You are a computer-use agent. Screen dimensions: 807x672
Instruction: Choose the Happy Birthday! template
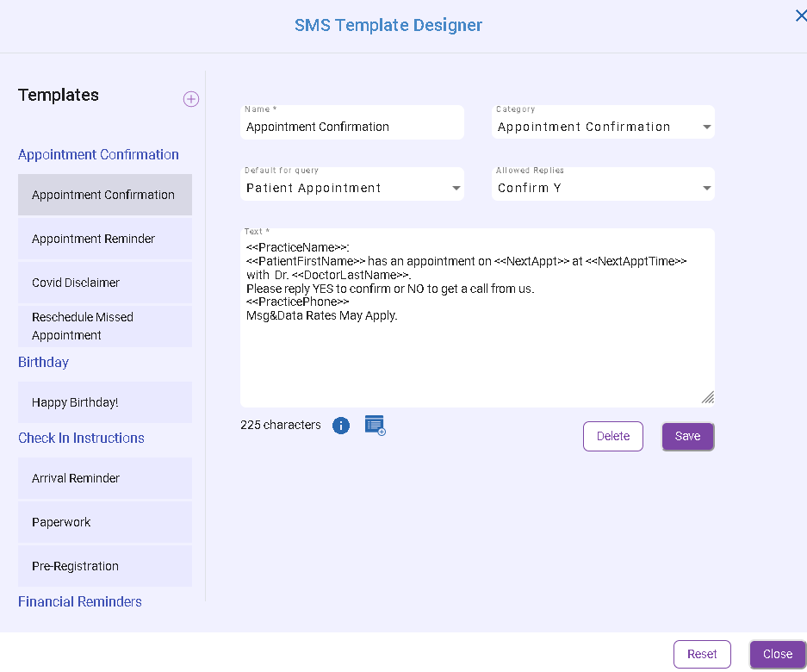point(105,402)
